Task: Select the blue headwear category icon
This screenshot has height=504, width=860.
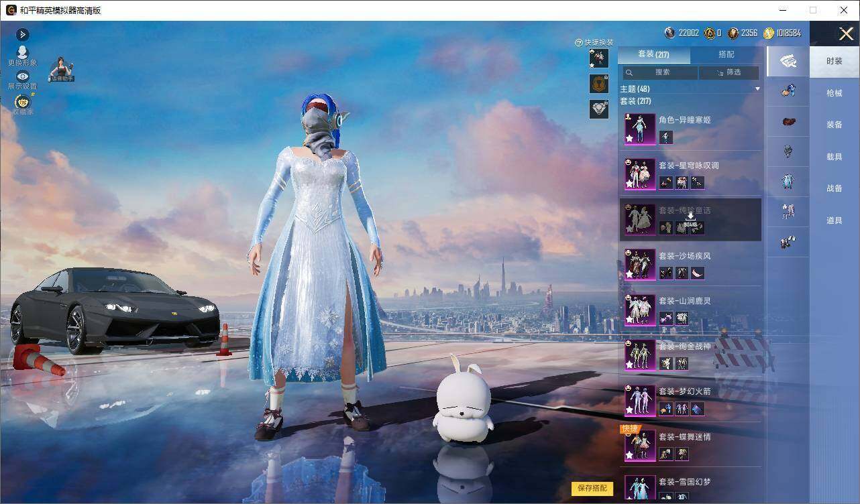Action: [x=788, y=90]
